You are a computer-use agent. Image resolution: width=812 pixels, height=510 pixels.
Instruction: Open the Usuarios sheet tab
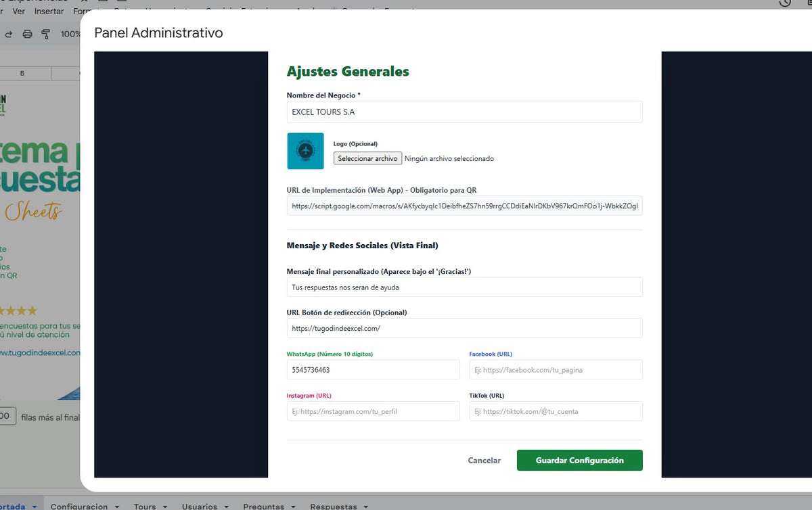(x=200, y=506)
